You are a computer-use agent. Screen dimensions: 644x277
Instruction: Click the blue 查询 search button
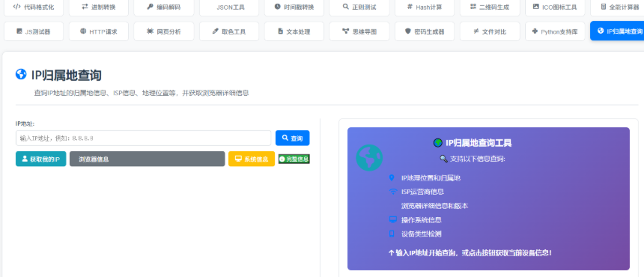[293, 138]
